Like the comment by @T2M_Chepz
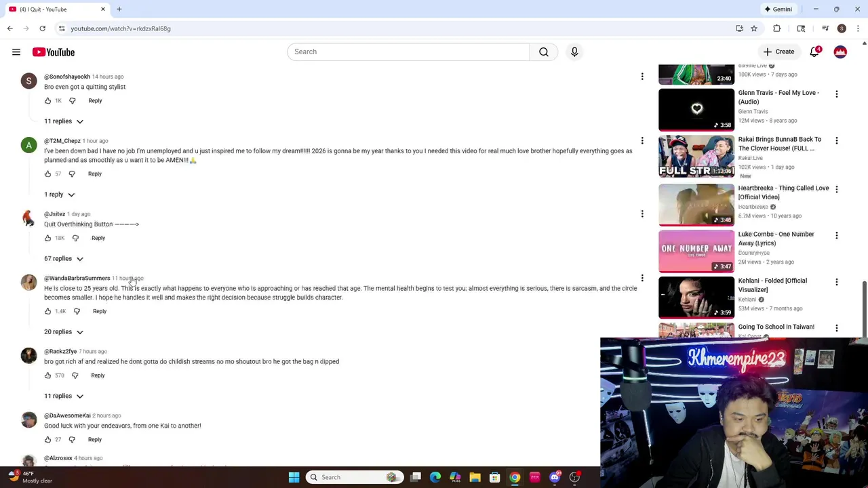The height and width of the screenshot is (488, 868). click(47, 174)
